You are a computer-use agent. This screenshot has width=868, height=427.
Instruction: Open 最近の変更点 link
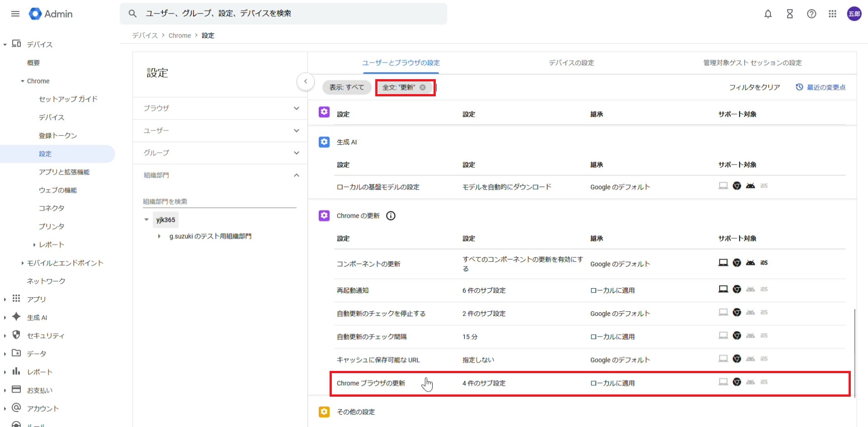pos(821,87)
